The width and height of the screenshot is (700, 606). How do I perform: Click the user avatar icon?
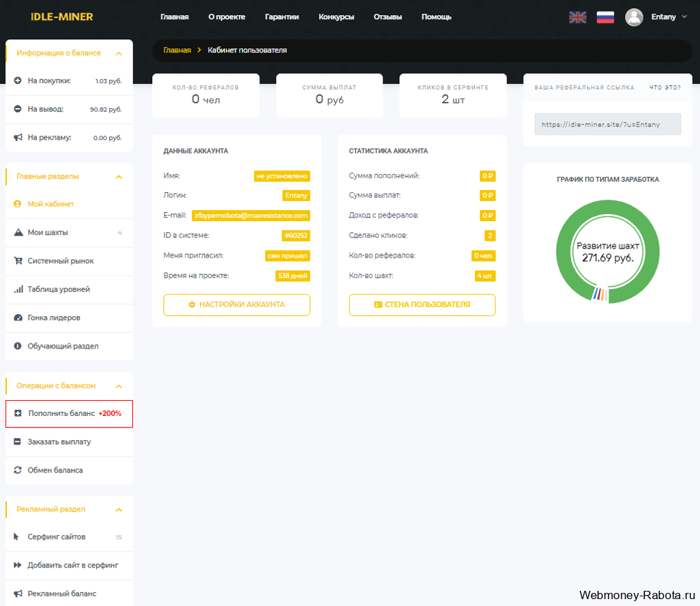pos(634,17)
